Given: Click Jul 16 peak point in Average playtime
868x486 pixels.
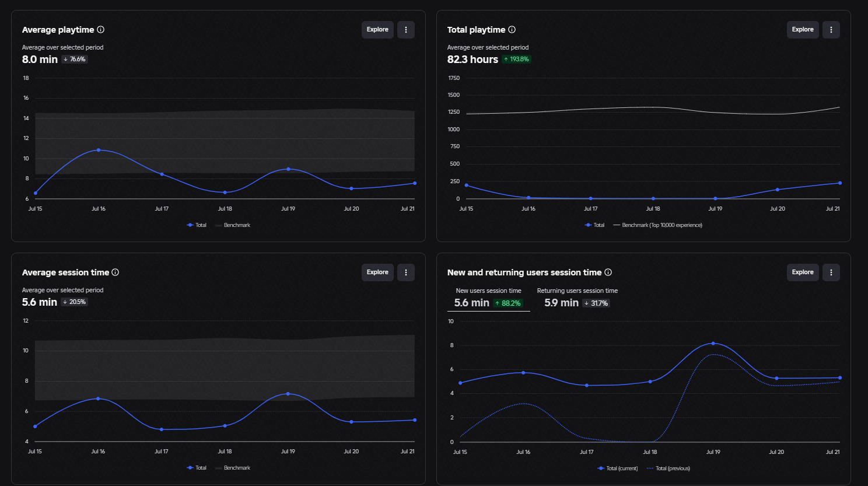Looking at the screenshot, I should pos(98,150).
